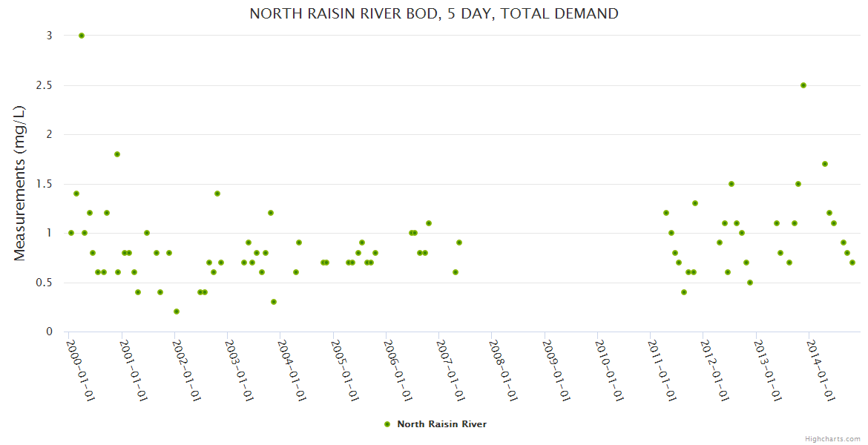Click the 0.5 mg/L point in late 2012
This screenshot has height=445, width=868.
click(750, 283)
